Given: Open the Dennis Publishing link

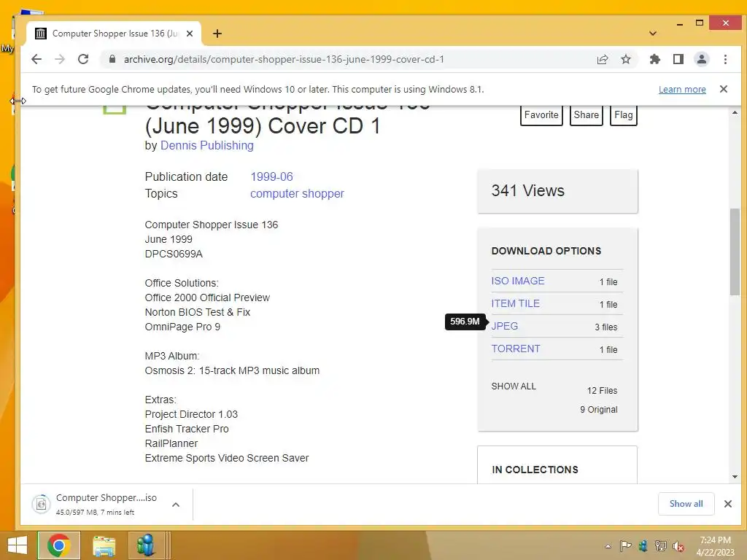Looking at the screenshot, I should (206, 146).
